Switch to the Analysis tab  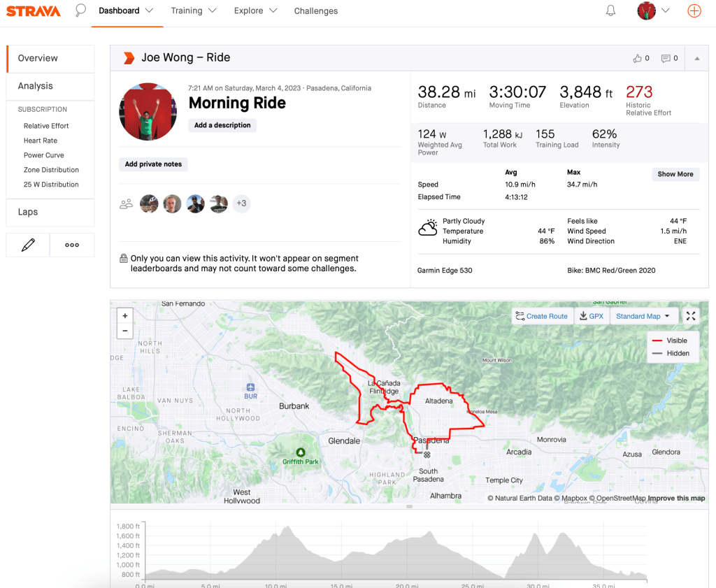(36, 86)
